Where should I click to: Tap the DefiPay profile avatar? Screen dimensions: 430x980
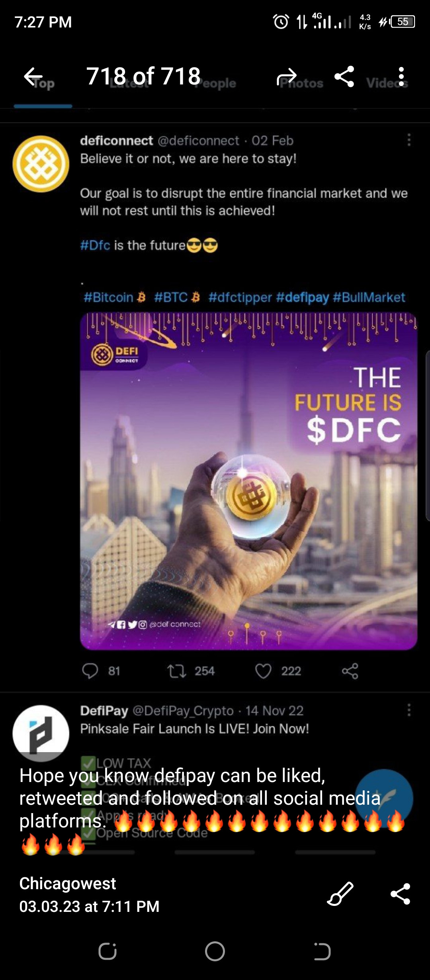(41, 733)
